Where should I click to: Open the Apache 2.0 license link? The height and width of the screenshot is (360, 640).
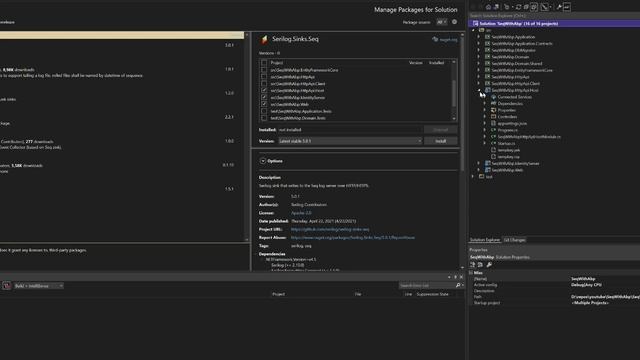[x=301, y=213]
